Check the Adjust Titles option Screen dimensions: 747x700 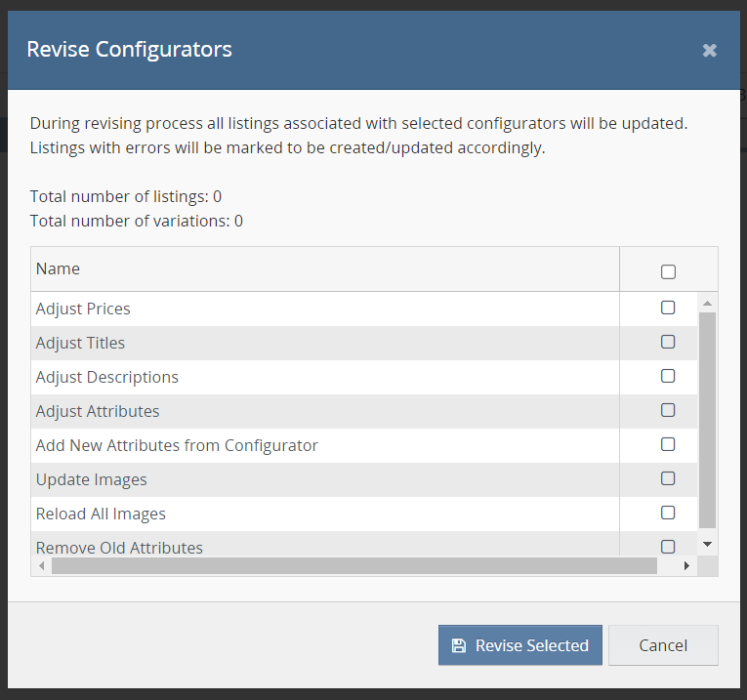pos(668,342)
